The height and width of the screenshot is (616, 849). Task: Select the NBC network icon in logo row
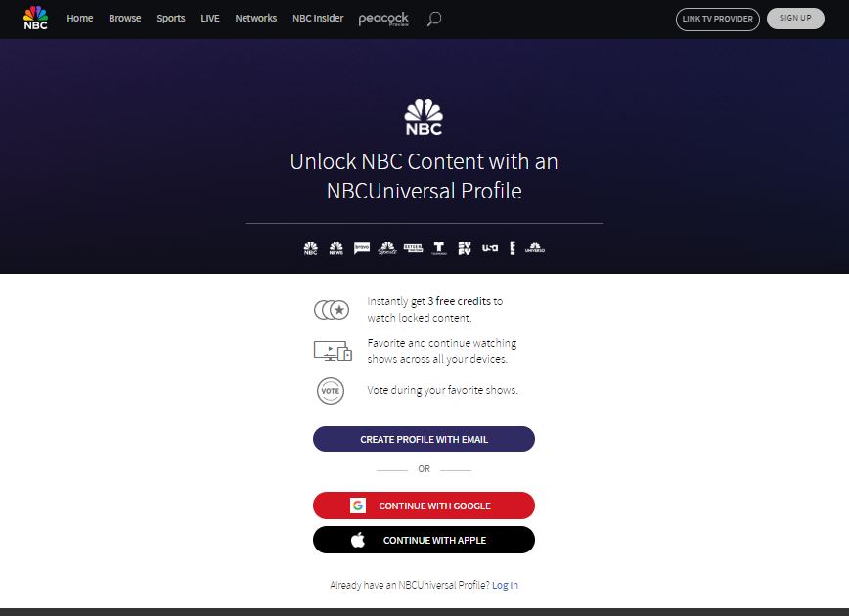coord(311,247)
